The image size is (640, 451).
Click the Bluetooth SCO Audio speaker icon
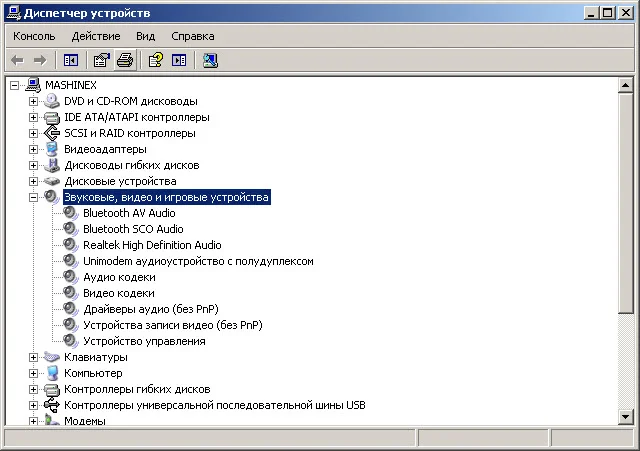71,229
